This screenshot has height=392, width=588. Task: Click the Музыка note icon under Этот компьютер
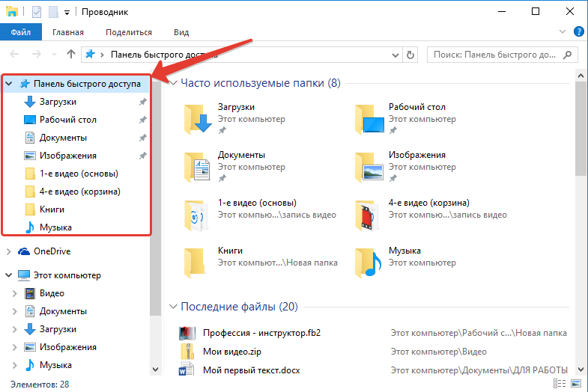(x=30, y=365)
